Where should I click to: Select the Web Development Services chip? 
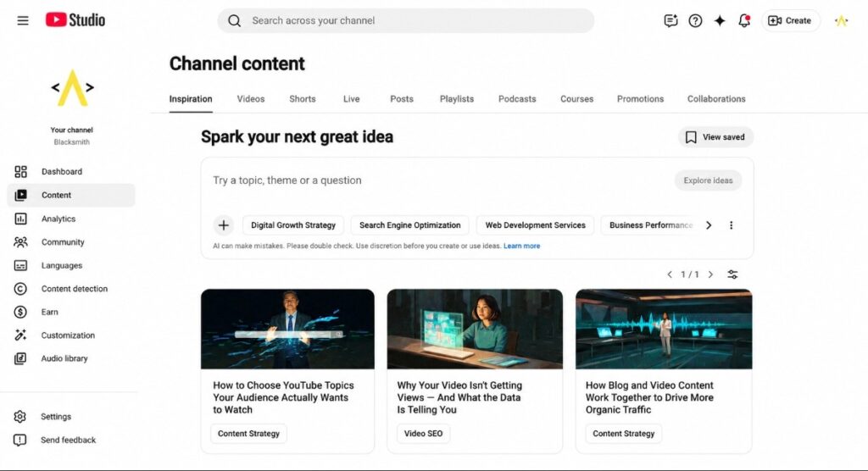[536, 225]
